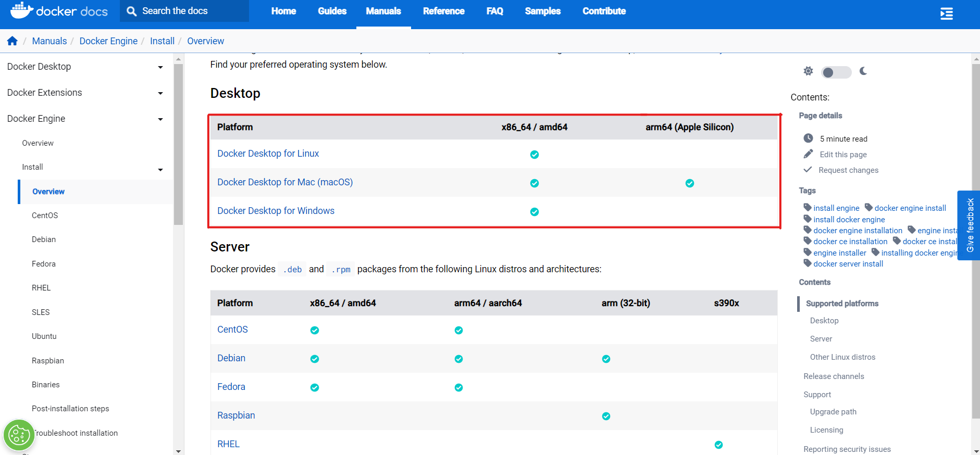Click the arm 32-bit checkmark in Debian row
The height and width of the screenshot is (455, 980).
pyautogui.click(x=606, y=359)
